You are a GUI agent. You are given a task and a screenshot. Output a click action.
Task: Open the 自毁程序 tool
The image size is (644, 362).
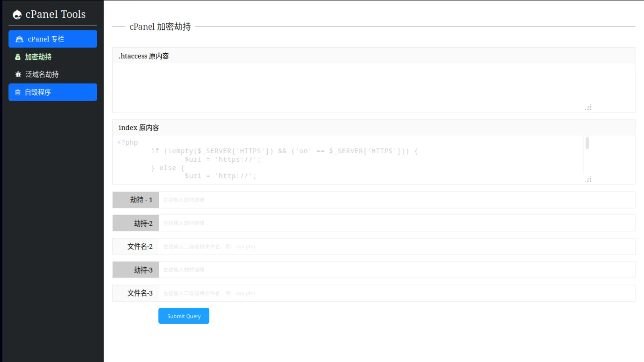click(x=38, y=92)
